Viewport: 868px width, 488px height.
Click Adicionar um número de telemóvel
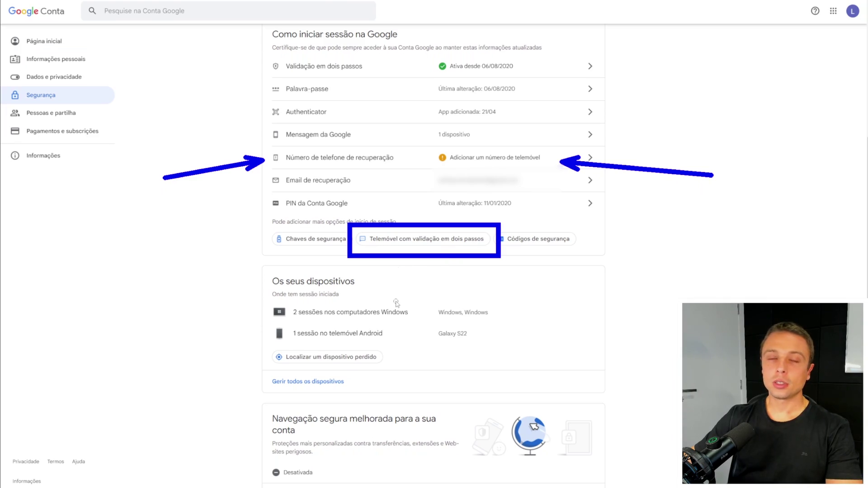tap(495, 158)
